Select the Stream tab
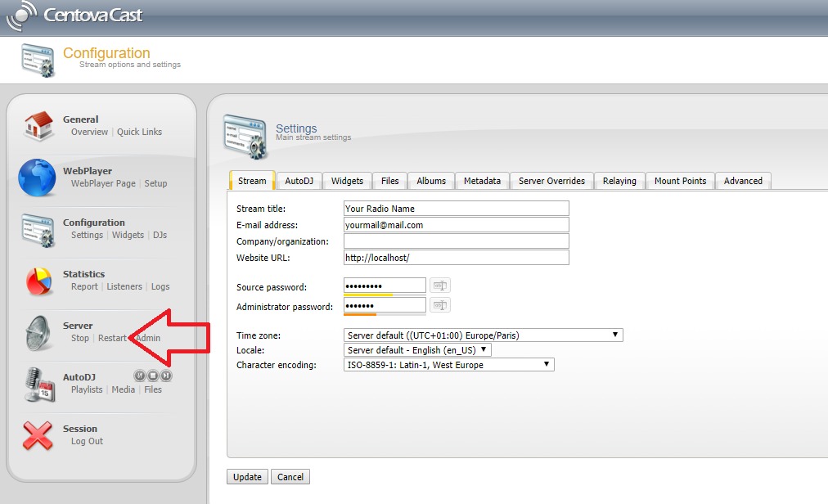This screenshot has height=504, width=828. tap(252, 181)
